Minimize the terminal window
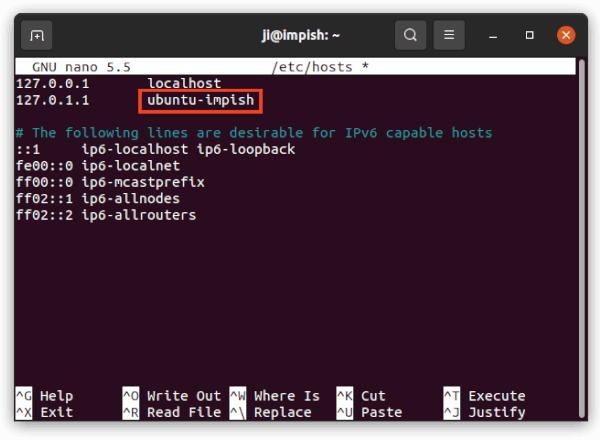This screenshot has height=440, width=600. [x=493, y=36]
